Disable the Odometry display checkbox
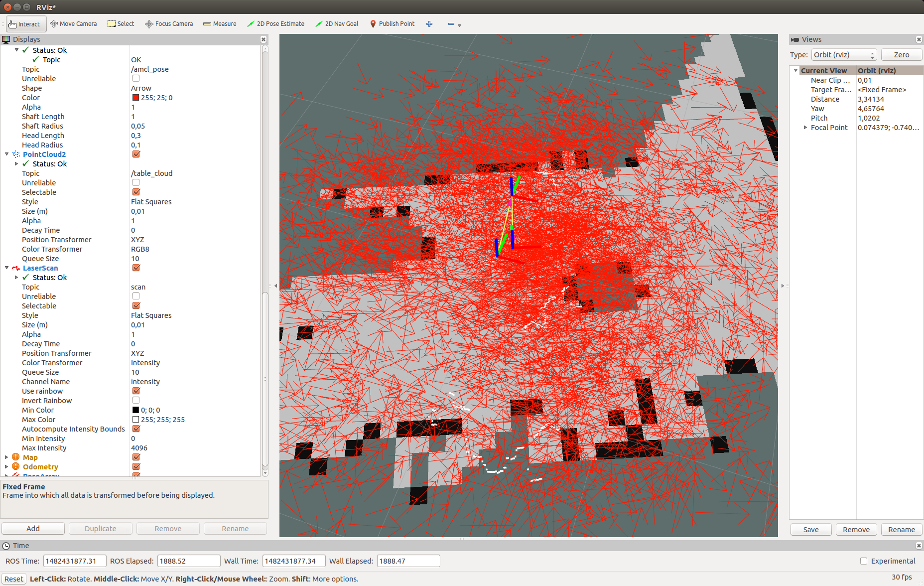924x586 pixels. tap(136, 467)
